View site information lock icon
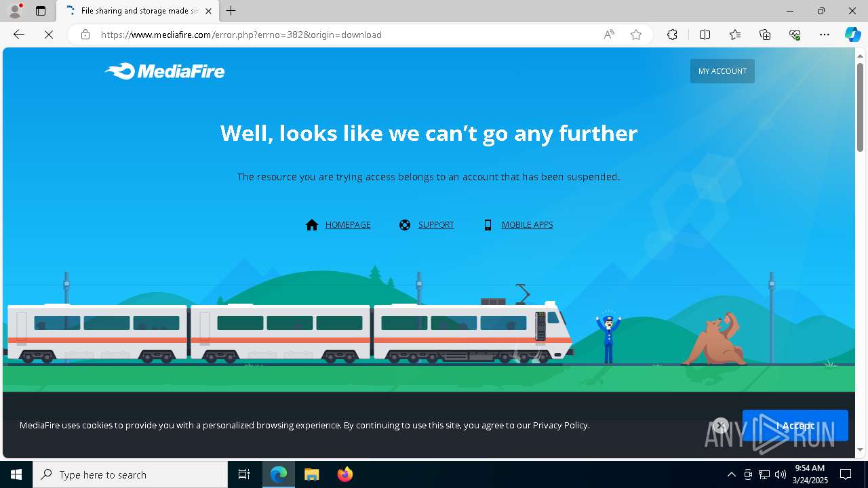This screenshot has width=868, height=488. click(x=85, y=35)
